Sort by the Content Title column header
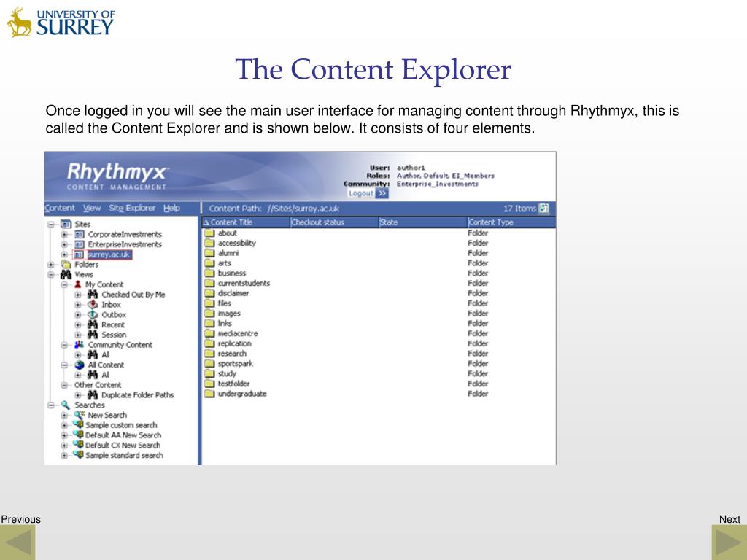The height and width of the screenshot is (560, 747). (246, 222)
